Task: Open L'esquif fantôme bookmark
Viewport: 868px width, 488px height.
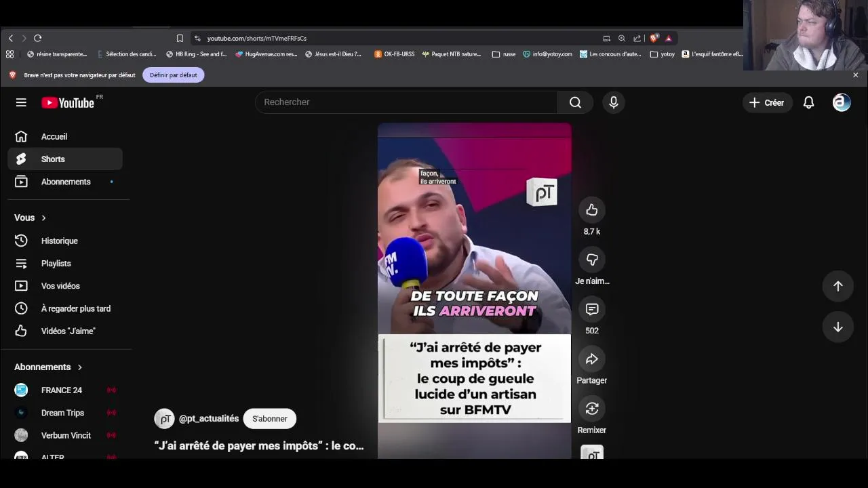Action: 713,54
